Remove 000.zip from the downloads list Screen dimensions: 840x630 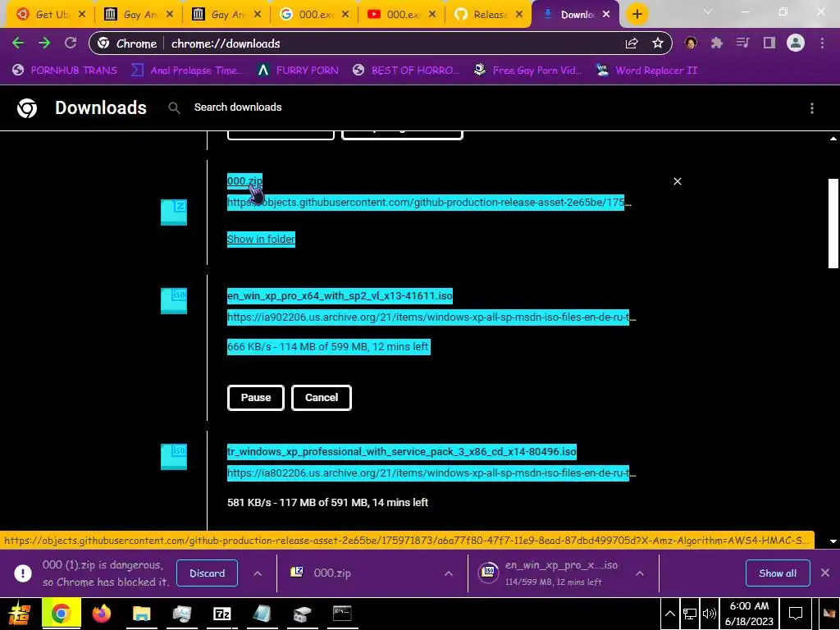pyautogui.click(x=678, y=181)
